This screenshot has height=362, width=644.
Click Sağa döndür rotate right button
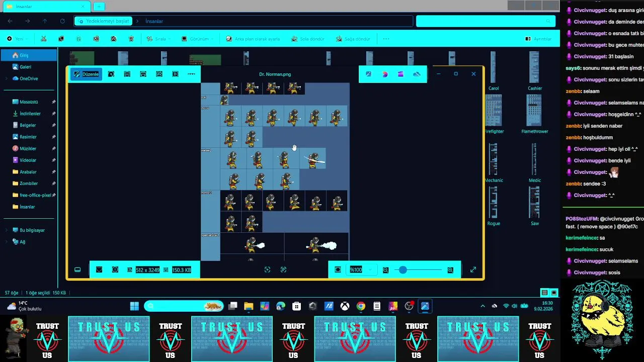click(x=353, y=39)
